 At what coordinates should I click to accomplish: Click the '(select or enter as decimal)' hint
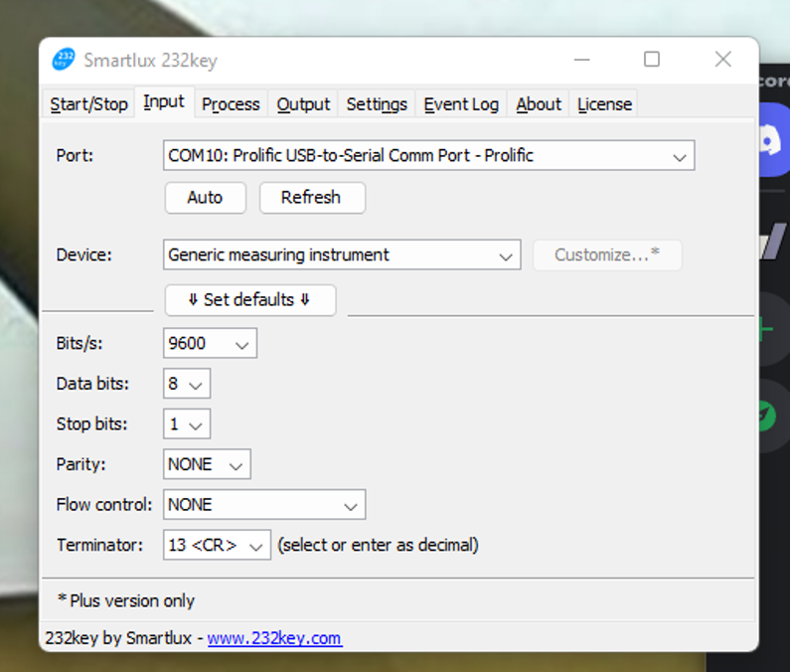click(x=378, y=545)
